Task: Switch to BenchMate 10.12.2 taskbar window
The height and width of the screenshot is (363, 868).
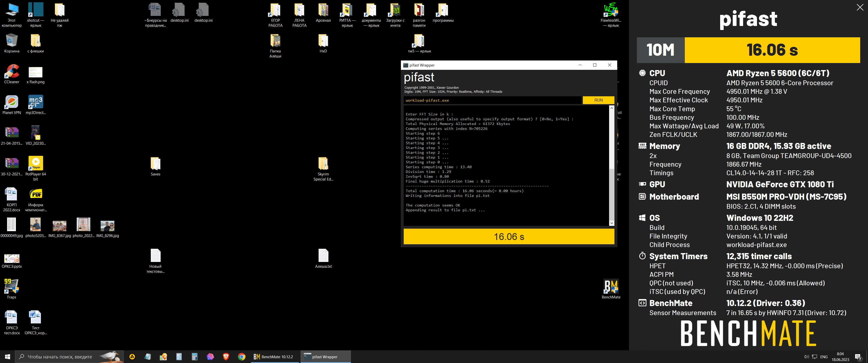Action: pos(275,357)
